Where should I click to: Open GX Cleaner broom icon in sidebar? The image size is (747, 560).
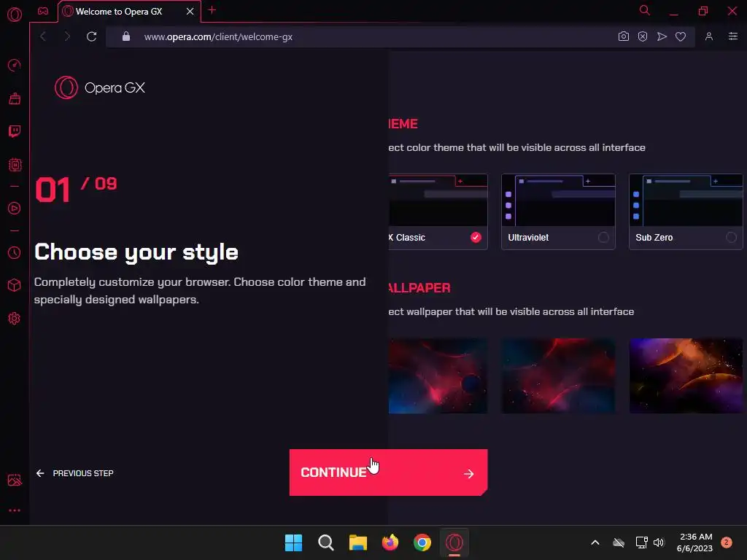click(15, 98)
